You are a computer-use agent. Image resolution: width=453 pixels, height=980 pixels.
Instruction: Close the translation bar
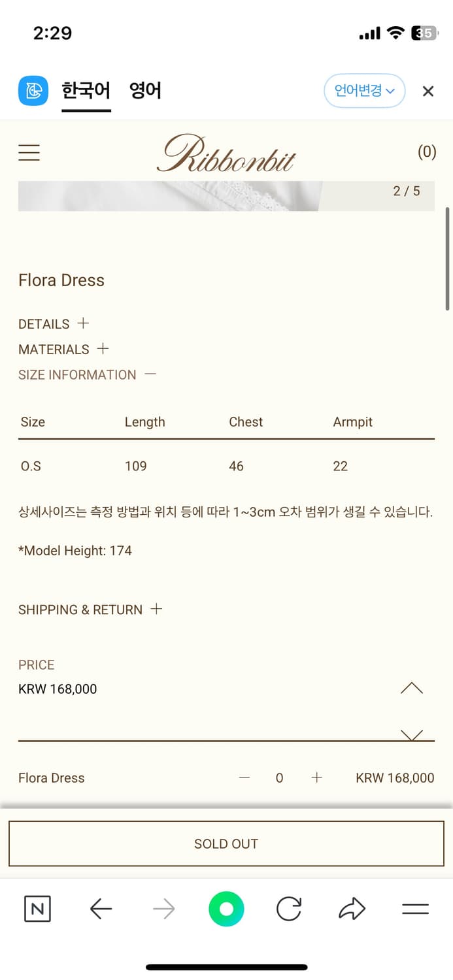tap(428, 91)
